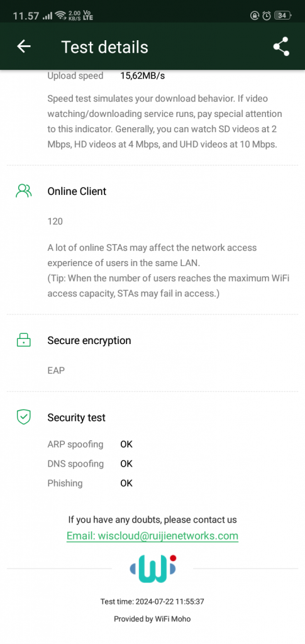Viewport: 305px width, 644px height.
Task: Tap the Security test shield icon
Action: pos(23,418)
